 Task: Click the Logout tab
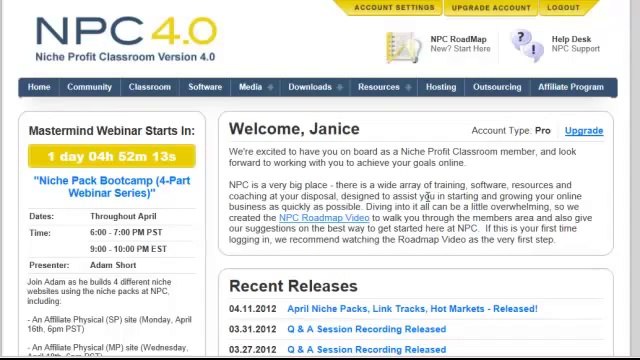[x=563, y=8]
